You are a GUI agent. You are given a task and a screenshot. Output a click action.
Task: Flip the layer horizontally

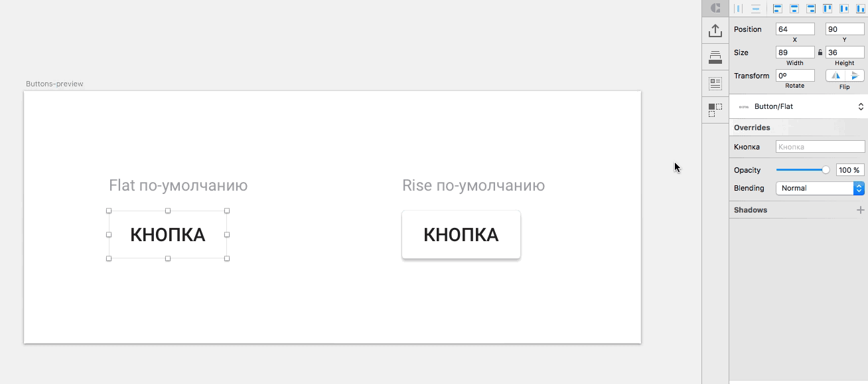tap(835, 76)
